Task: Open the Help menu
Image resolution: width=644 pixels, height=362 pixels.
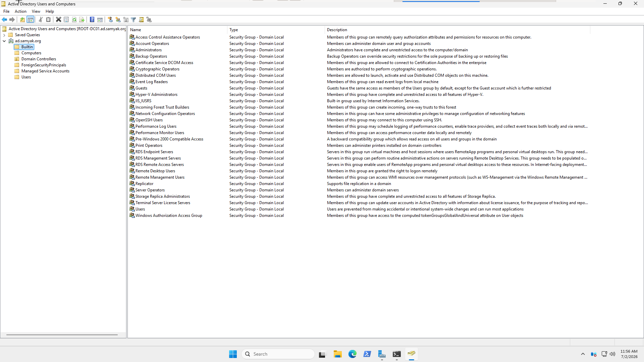Action: pos(50,11)
